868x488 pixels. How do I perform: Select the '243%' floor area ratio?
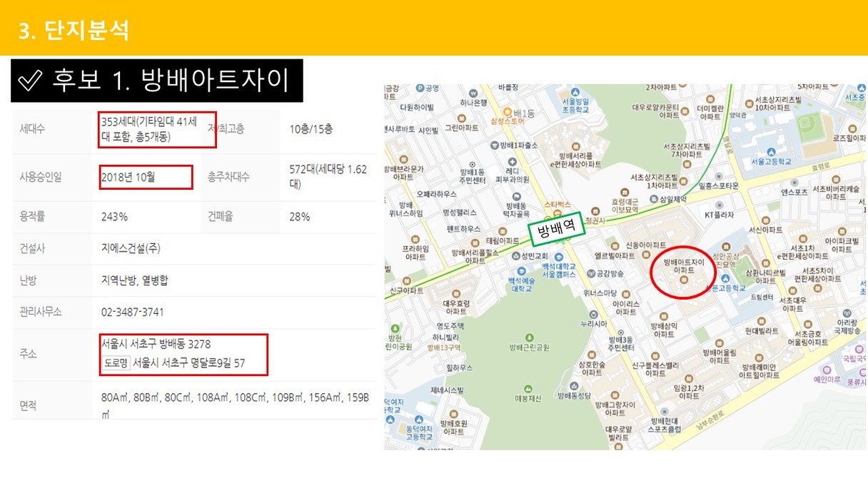pyautogui.click(x=114, y=217)
